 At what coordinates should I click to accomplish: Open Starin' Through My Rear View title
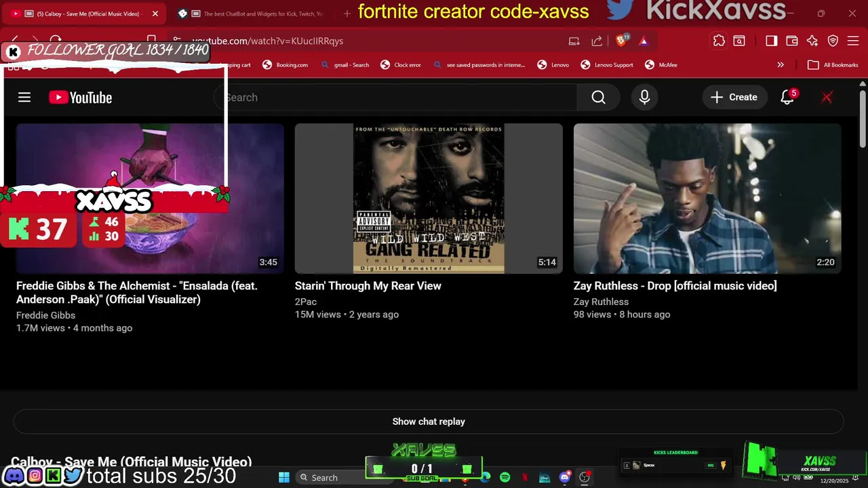368,286
